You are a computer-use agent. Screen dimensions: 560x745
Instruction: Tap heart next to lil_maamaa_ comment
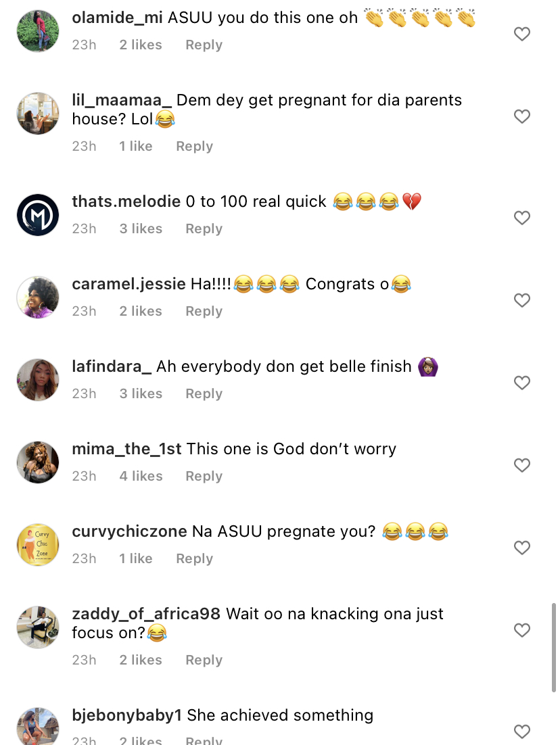point(521,116)
